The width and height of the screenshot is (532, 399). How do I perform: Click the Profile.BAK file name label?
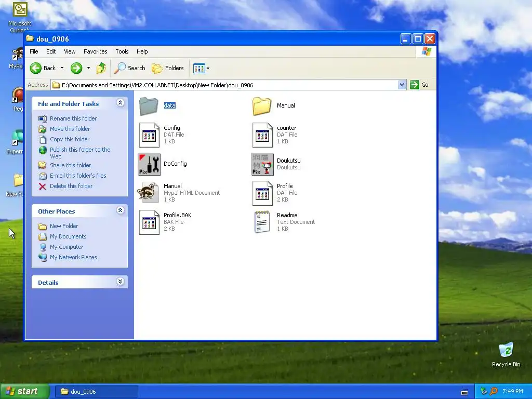tap(178, 215)
